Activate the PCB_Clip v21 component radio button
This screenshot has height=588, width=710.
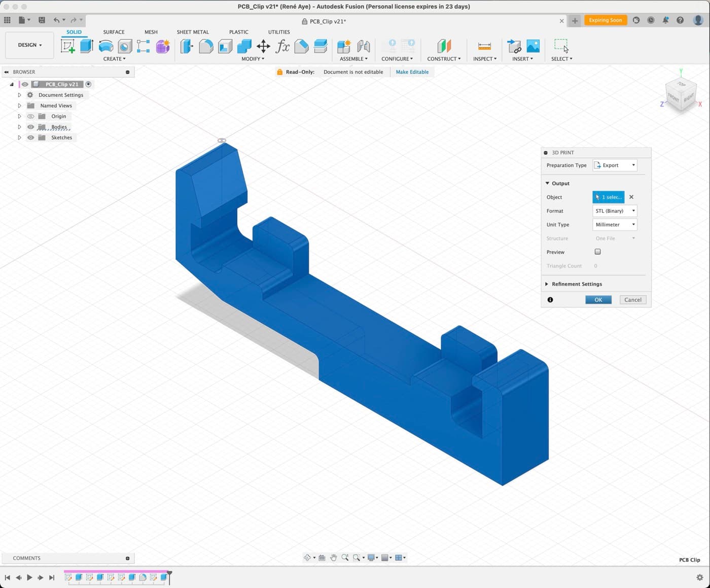point(88,84)
